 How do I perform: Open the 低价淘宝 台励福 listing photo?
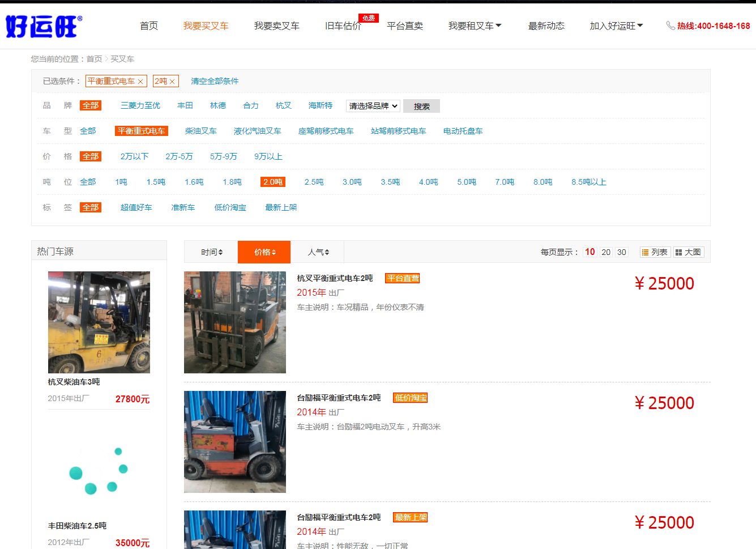coord(235,442)
